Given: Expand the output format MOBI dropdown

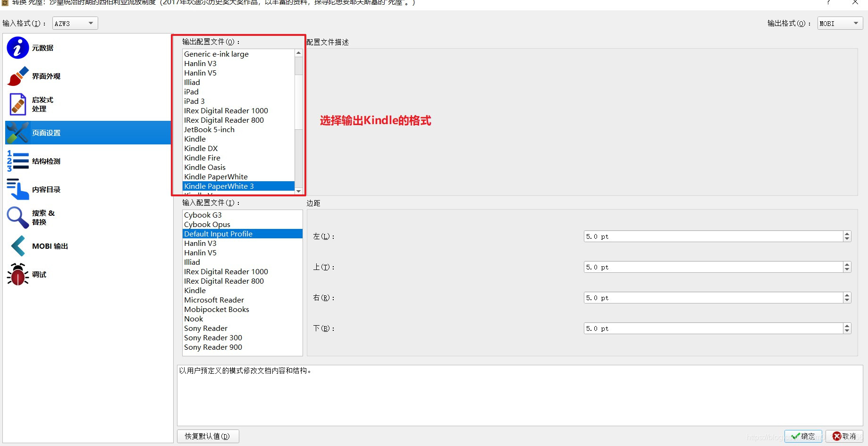Looking at the screenshot, I should pos(840,23).
